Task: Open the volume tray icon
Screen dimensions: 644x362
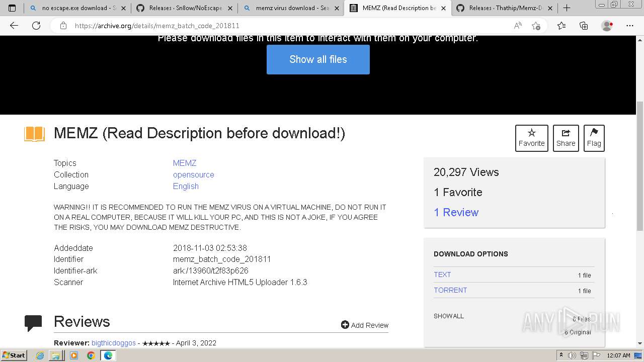Action: click(x=572, y=355)
